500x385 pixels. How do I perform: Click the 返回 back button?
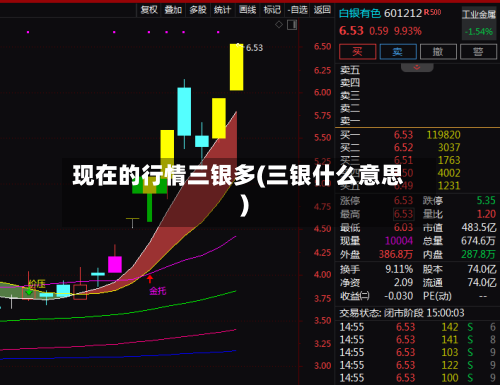coord(322,10)
